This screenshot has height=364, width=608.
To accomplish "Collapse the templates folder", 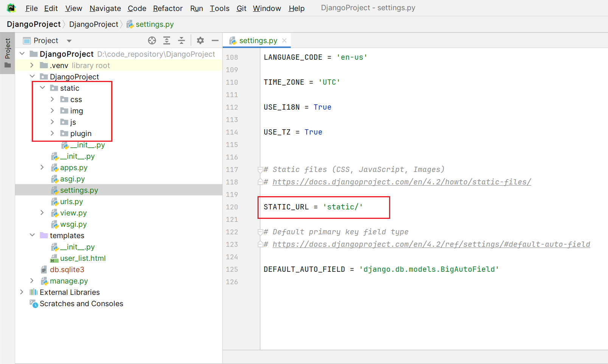I will tap(32, 235).
